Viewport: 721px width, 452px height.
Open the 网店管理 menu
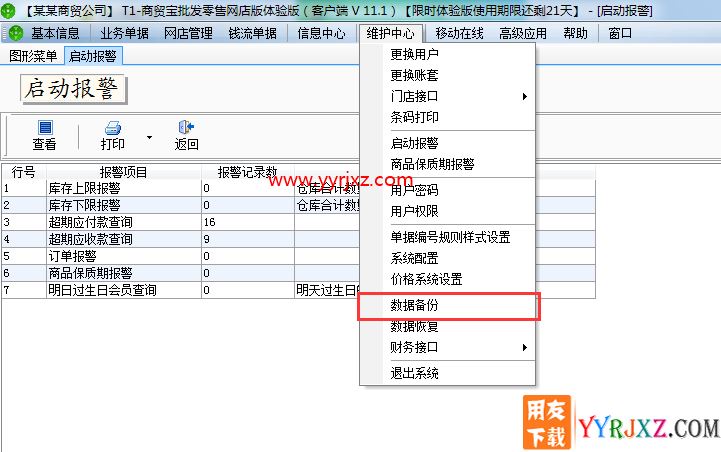tap(188, 33)
